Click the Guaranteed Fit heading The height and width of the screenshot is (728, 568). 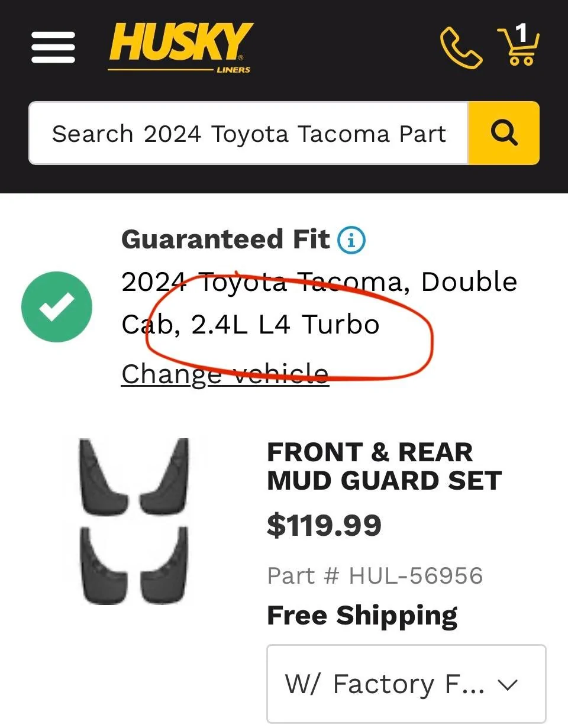tap(225, 240)
